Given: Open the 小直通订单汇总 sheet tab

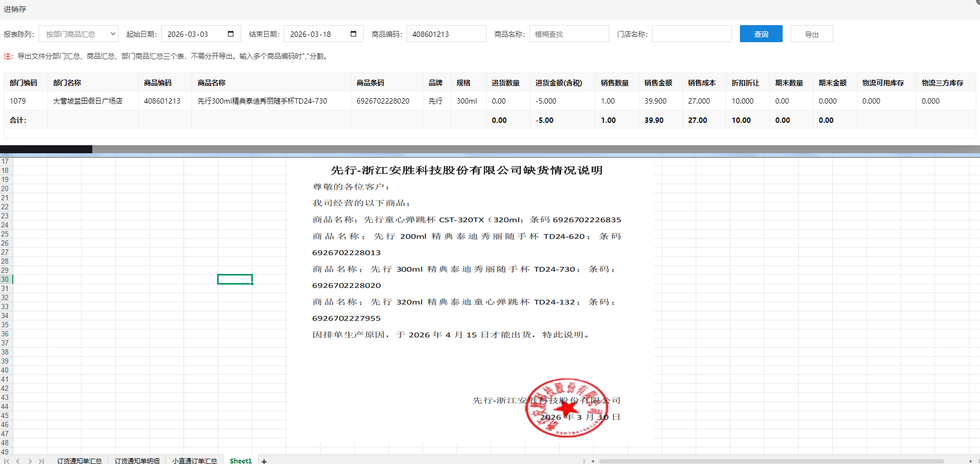Looking at the screenshot, I should 195,461.
